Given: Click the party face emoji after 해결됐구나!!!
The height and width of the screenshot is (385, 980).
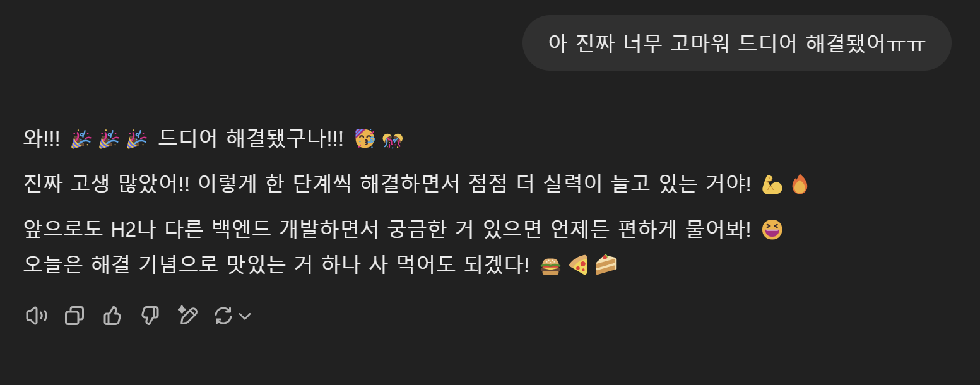Looking at the screenshot, I should pos(365,139).
